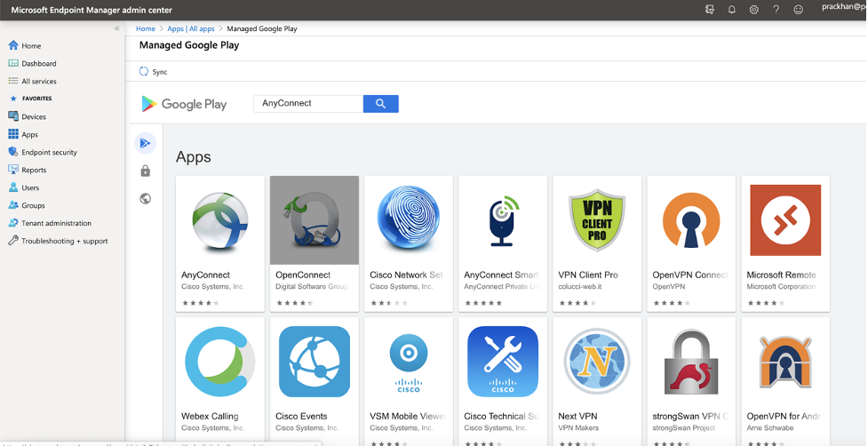Click the Sync button
This screenshot has height=446, width=868.
pyautogui.click(x=154, y=72)
